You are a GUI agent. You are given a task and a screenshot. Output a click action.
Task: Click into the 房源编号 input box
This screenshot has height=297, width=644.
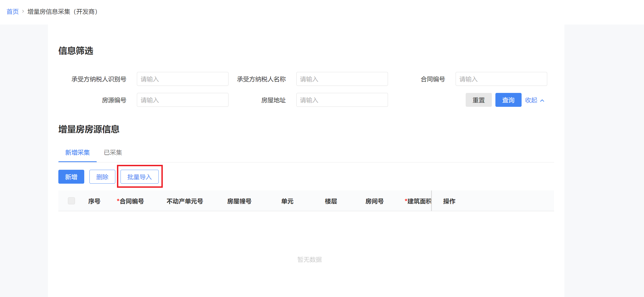(x=182, y=100)
